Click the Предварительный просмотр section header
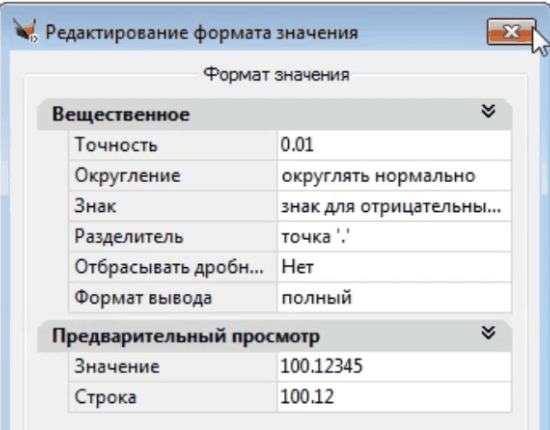The image size is (550, 430). [x=274, y=336]
